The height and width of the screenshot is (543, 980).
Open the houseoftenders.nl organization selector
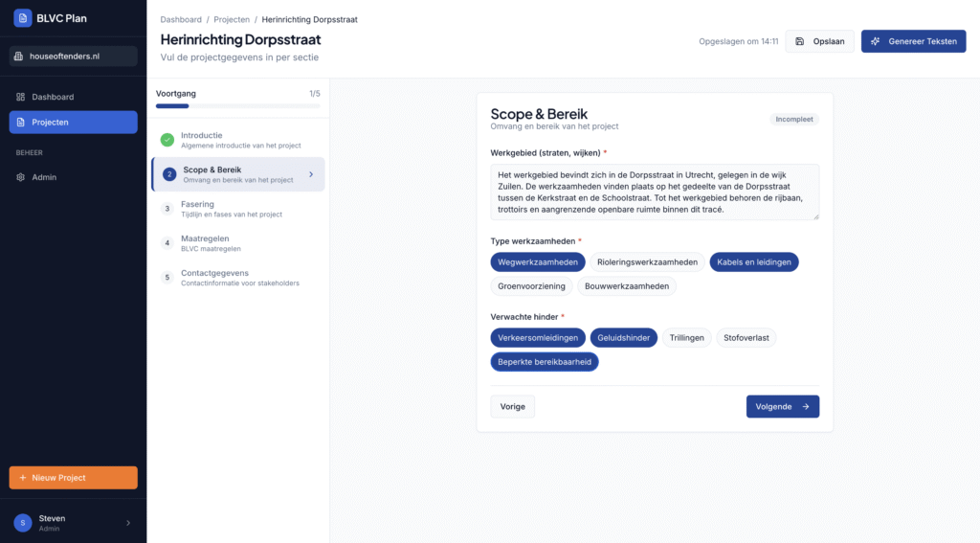point(74,57)
